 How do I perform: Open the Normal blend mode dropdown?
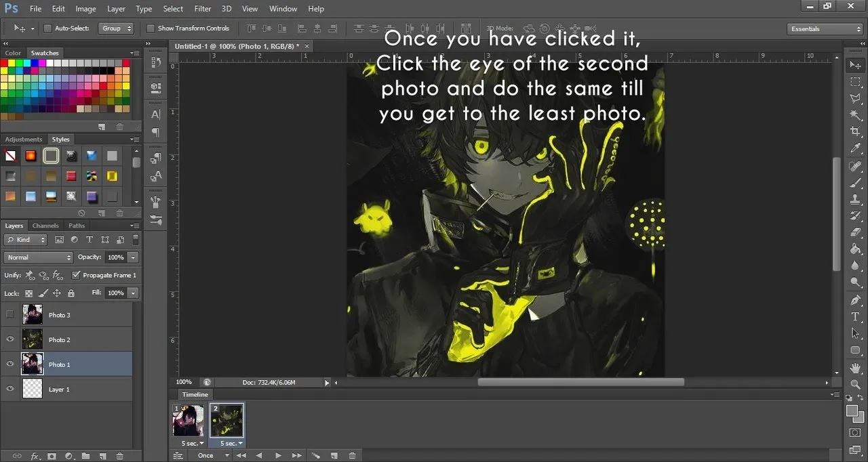click(38, 257)
